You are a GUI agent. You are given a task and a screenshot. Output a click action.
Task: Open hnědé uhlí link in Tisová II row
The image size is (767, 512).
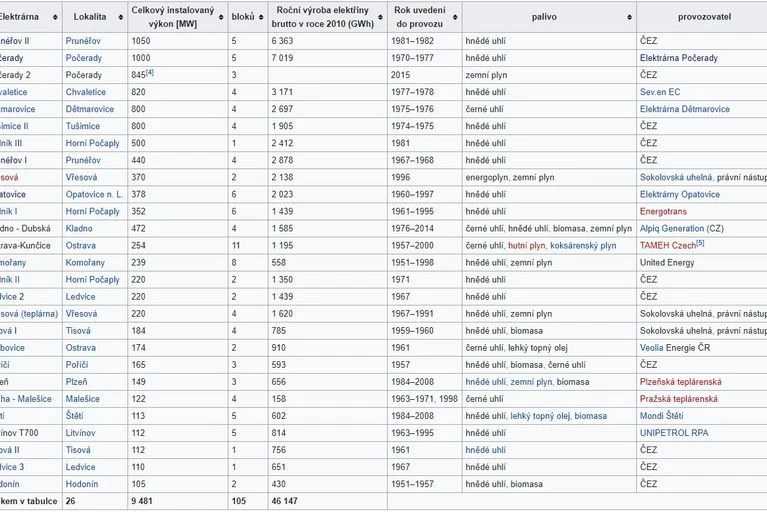[x=485, y=450]
